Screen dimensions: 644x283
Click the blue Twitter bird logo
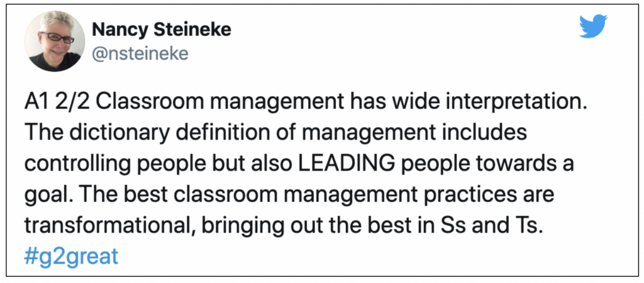coord(593,26)
